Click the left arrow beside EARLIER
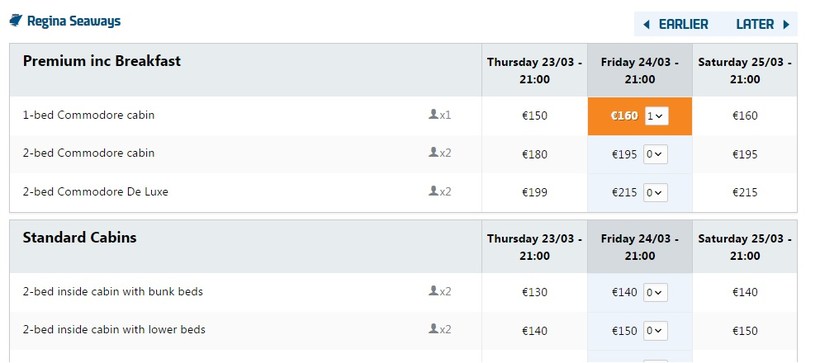Viewport: 820px width, 363px height. tap(646, 25)
